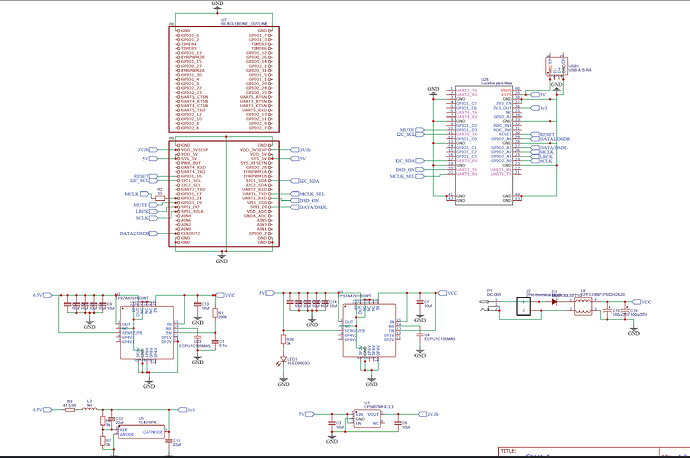The width and height of the screenshot is (690, 458).
Task: Click the VBUS pin label on Luckfox module
Action: tap(506, 90)
